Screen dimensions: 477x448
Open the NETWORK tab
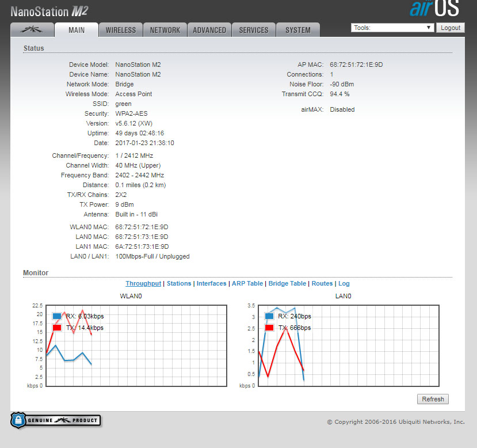165,30
